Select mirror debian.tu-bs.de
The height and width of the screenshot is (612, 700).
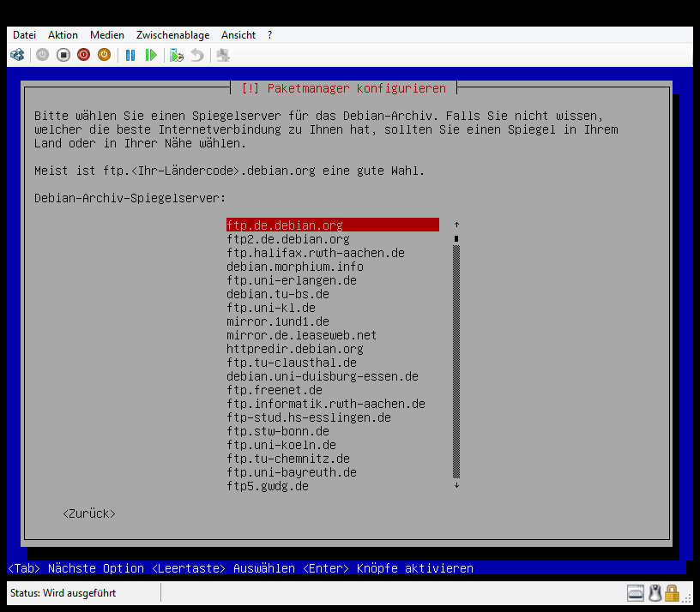(278, 294)
